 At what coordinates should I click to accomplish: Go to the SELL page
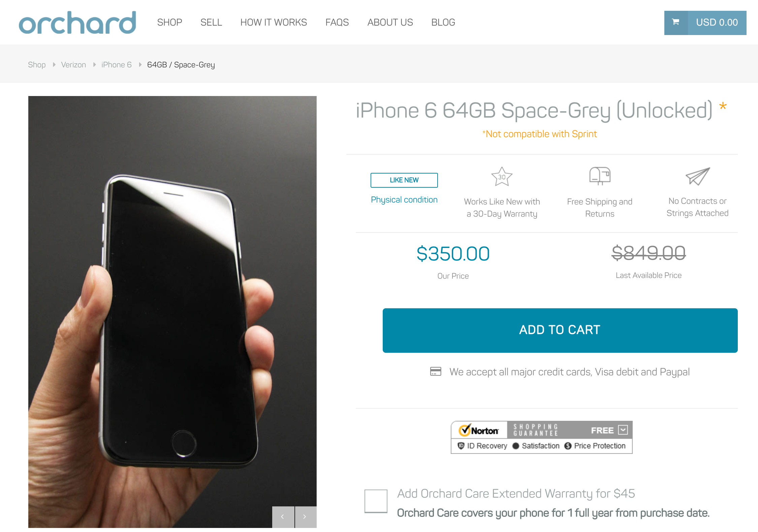pyautogui.click(x=211, y=22)
